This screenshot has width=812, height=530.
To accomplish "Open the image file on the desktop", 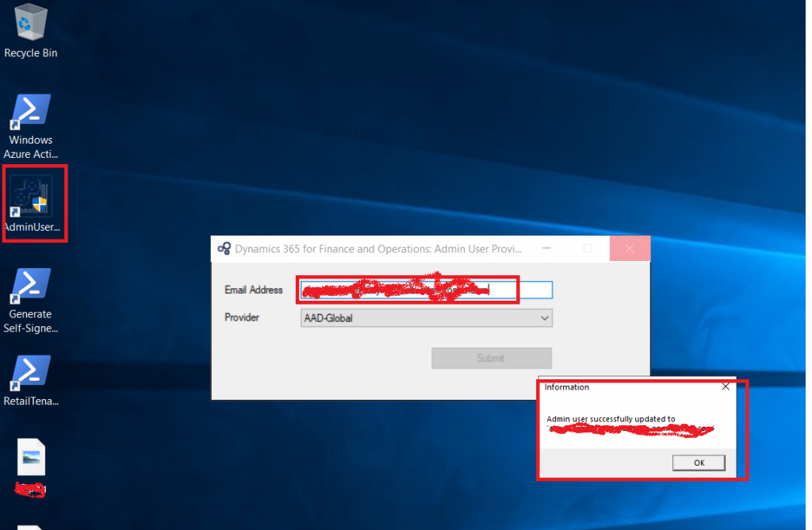I will (x=30, y=458).
